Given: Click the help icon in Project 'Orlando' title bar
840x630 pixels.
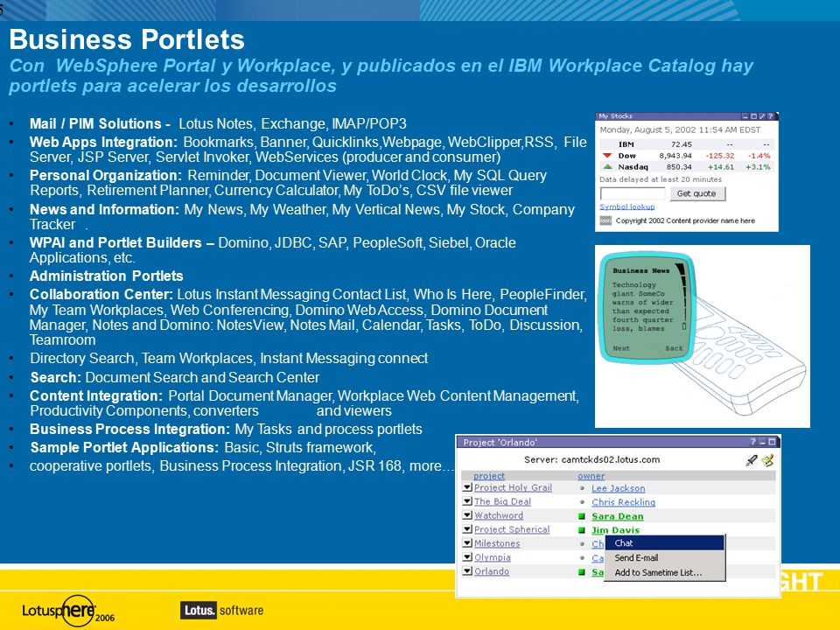Looking at the screenshot, I should tap(752, 442).
